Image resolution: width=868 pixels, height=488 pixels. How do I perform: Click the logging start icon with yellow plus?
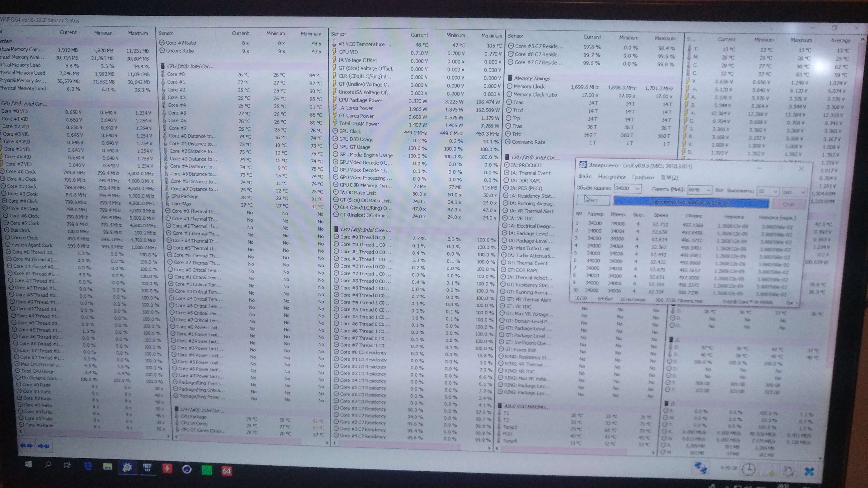pos(771,471)
